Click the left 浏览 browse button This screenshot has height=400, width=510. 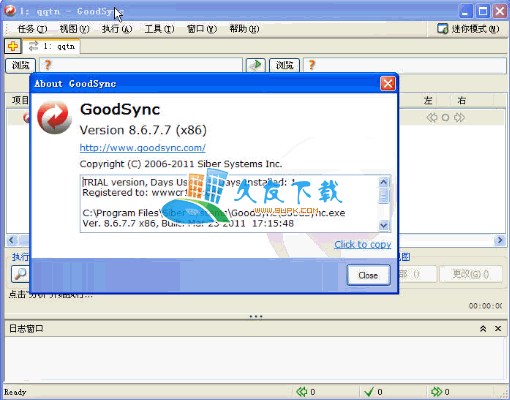click(21, 65)
